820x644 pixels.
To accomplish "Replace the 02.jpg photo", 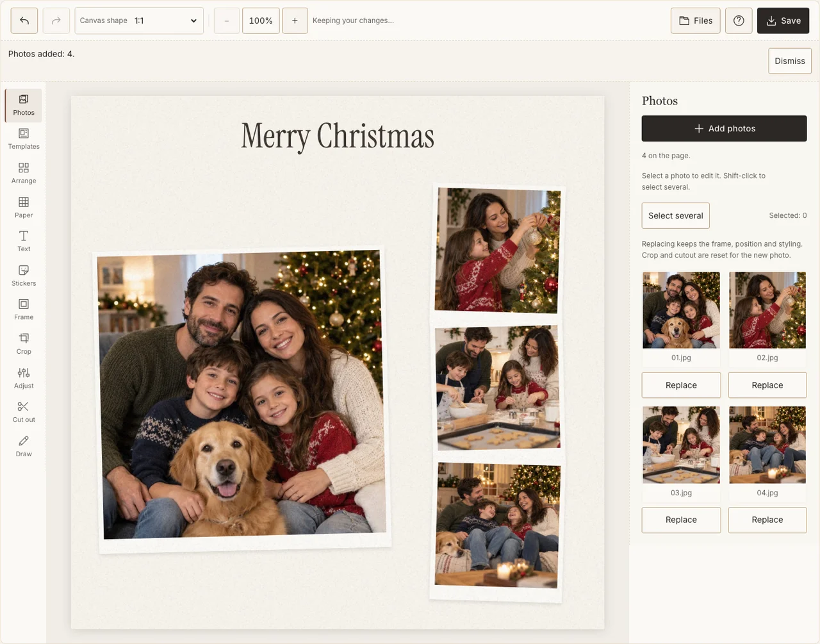I will 767,385.
